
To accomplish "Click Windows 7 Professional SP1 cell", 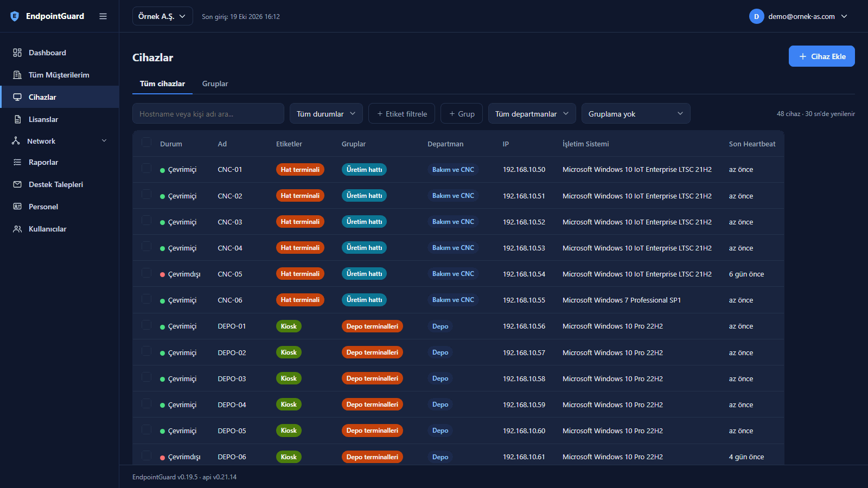I will (622, 300).
